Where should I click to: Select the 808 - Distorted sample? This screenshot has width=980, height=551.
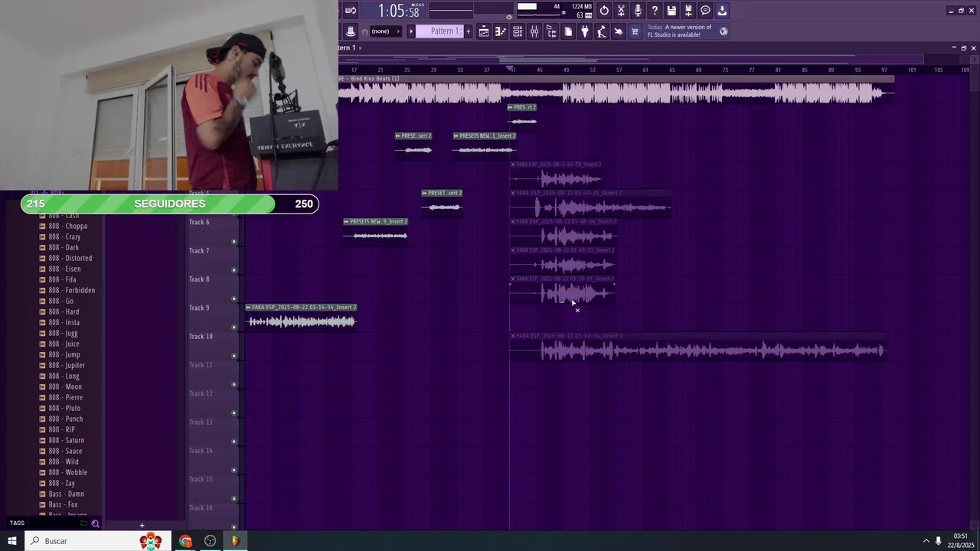(70, 258)
